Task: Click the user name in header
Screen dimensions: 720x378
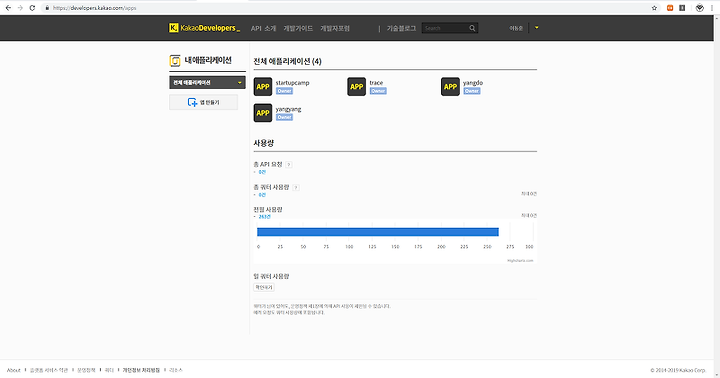Action: [x=516, y=28]
